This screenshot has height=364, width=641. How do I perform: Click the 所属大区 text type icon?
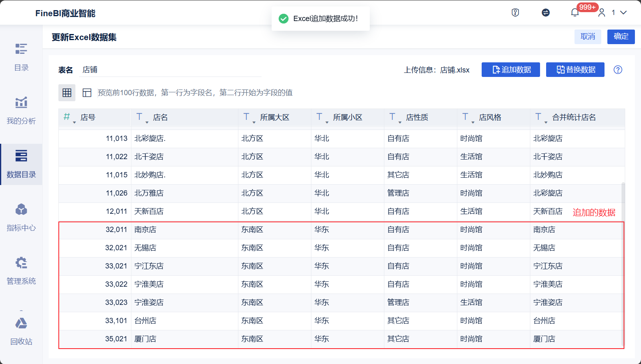point(247,117)
